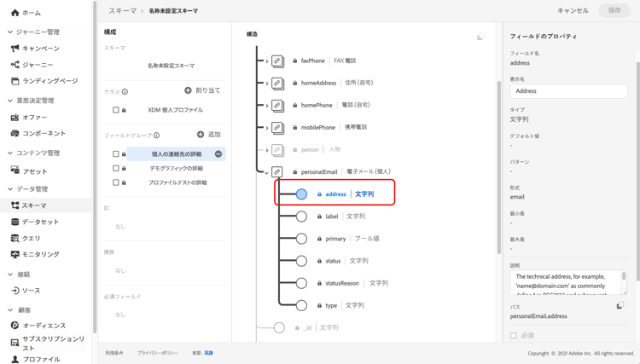The image size is (640, 364).
Task: Click the アセット icon in sidebar
Action: tap(15, 170)
